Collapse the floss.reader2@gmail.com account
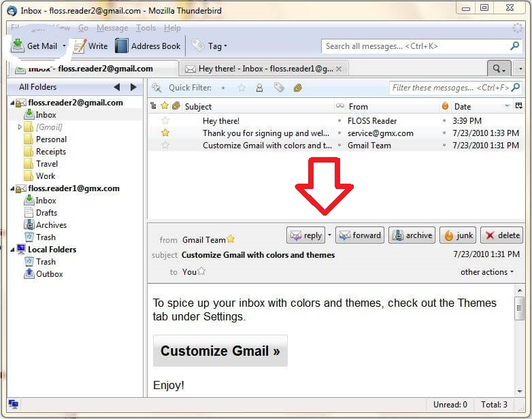Screen dimensions: 532x419 coord(12,103)
